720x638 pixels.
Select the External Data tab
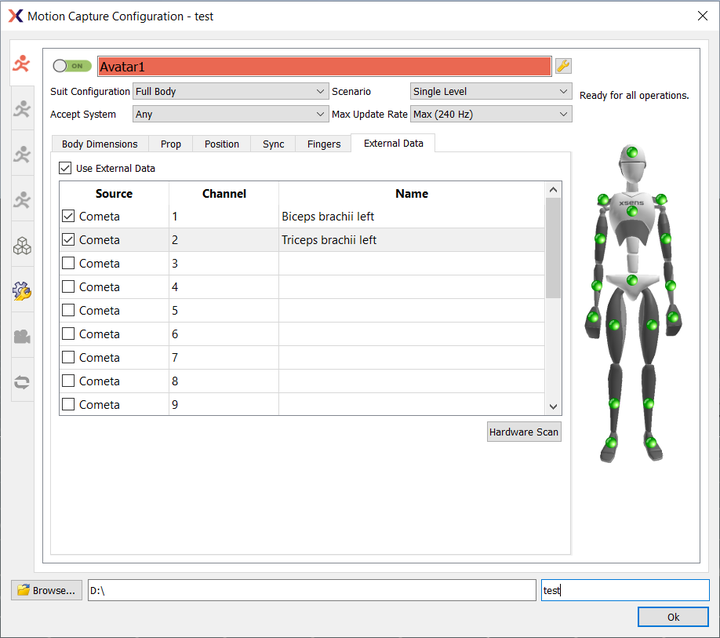(x=394, y=143)
